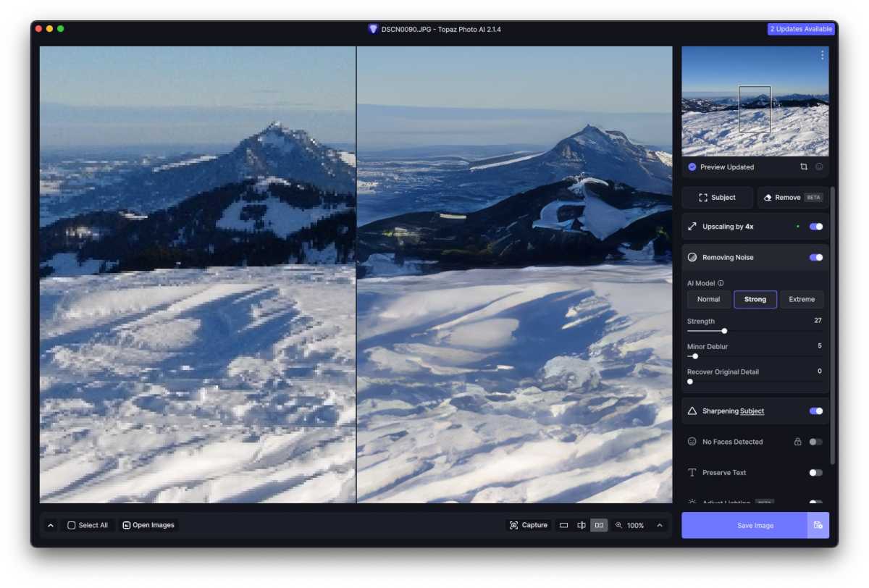Click the Preview Updated checkmark icon
This screenshot has width=869, height=588.
pyautogui.click(x=692, y=167)
